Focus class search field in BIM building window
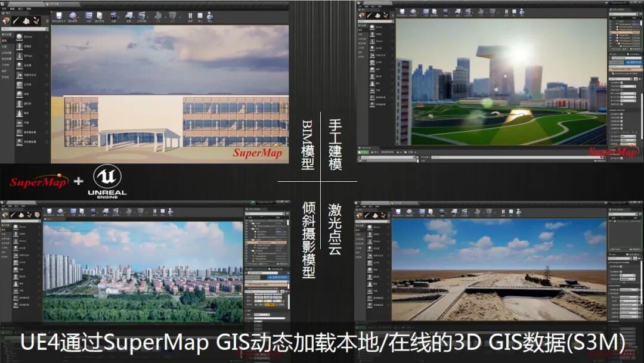This screenshot has width=644, height=363. click(24, 29)
